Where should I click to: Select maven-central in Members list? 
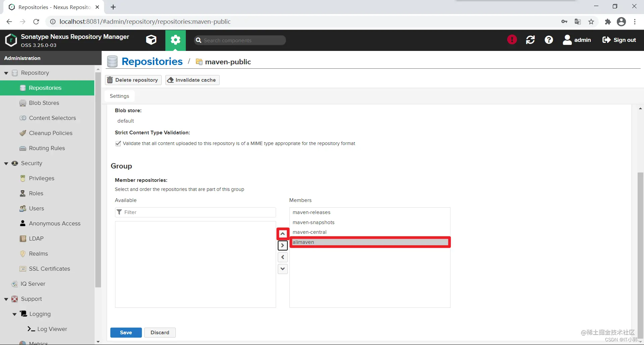pyautogui.click(x=370, y=232)
